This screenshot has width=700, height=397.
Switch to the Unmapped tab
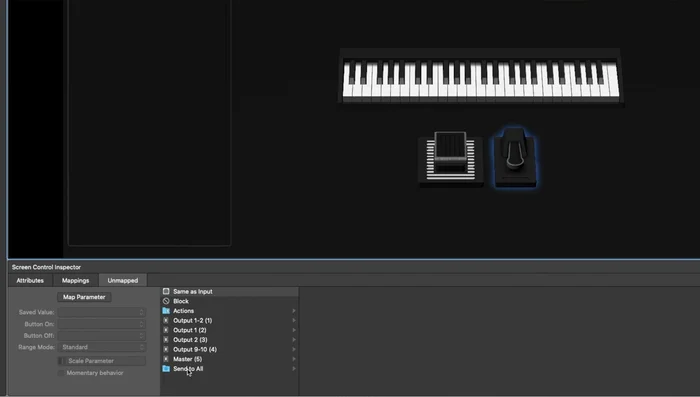123,280
